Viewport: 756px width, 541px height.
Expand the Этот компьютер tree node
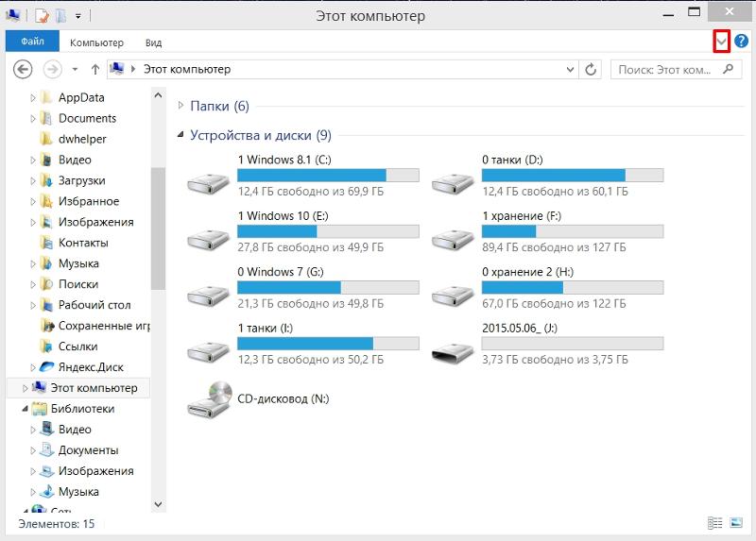[x=26, y=387]
